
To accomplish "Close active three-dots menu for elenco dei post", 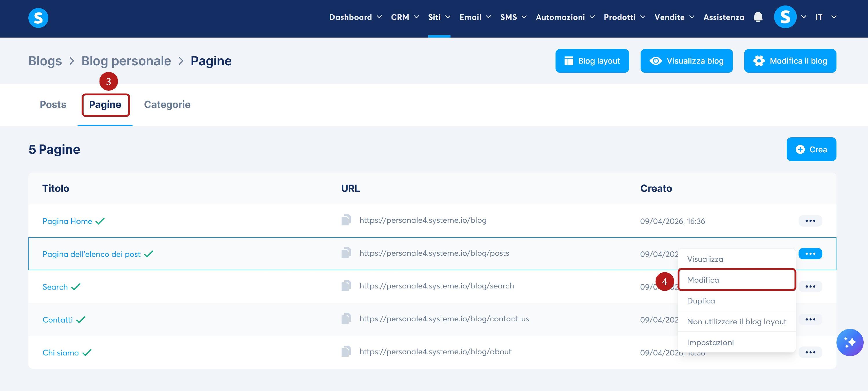I will coord(810,254).
